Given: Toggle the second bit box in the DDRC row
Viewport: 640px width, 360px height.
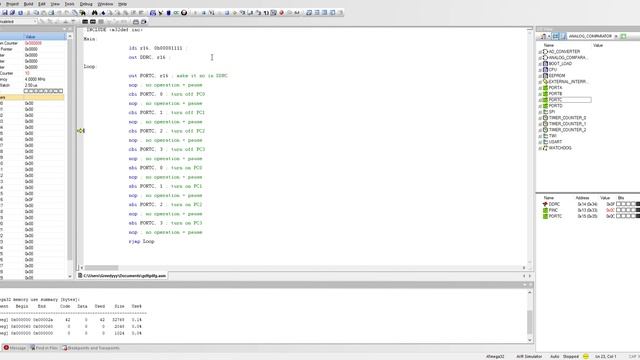Looking at the screenshot, I should (x=623, y=204).
